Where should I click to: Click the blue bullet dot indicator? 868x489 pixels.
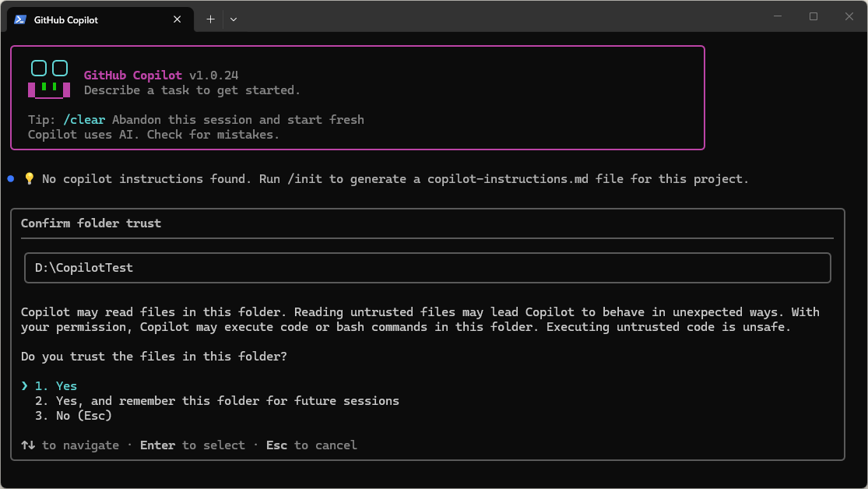11,179
